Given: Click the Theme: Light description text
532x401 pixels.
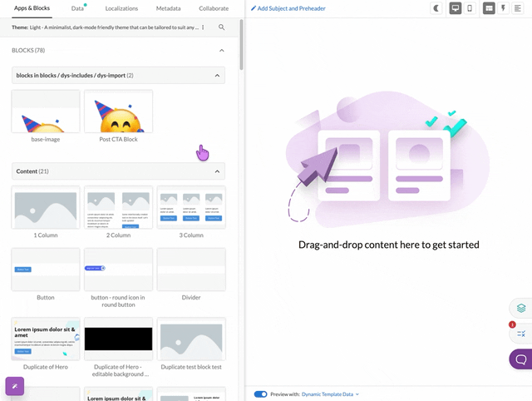Looking at the screenshot, I should (106, 27).
